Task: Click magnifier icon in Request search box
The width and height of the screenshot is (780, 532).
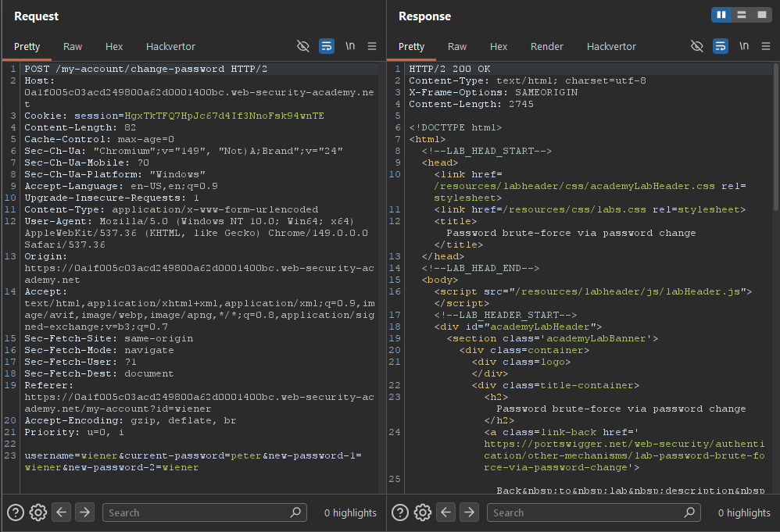Action: [295, 512]
